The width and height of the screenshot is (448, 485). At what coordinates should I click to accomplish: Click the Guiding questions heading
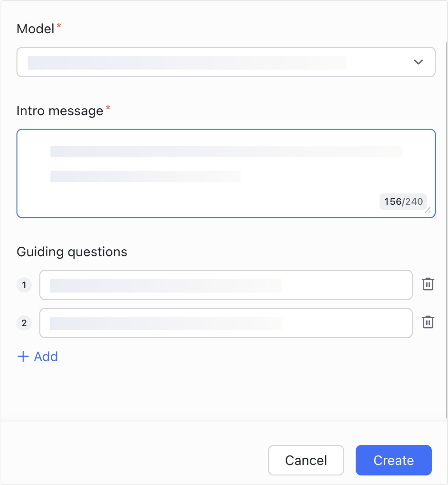tap(72, 252)
